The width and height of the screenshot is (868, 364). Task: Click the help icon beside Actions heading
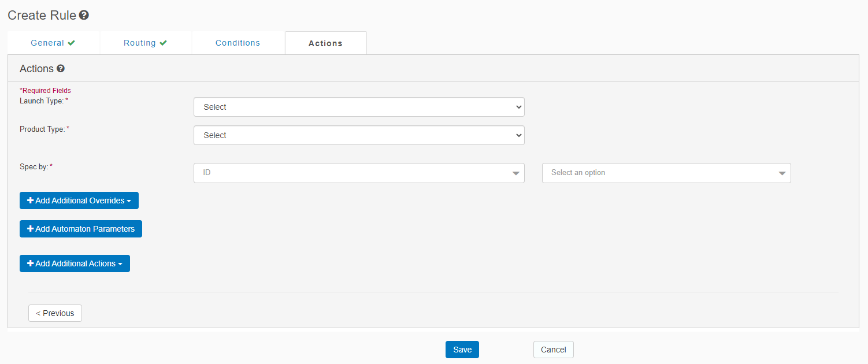pos(61,69)
